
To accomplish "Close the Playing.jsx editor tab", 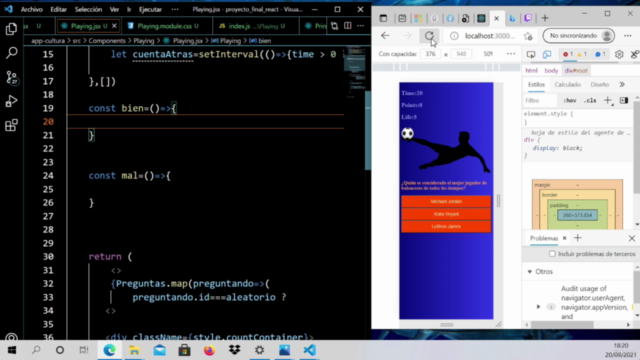I will pyautogui.click(x=114, y=26).
